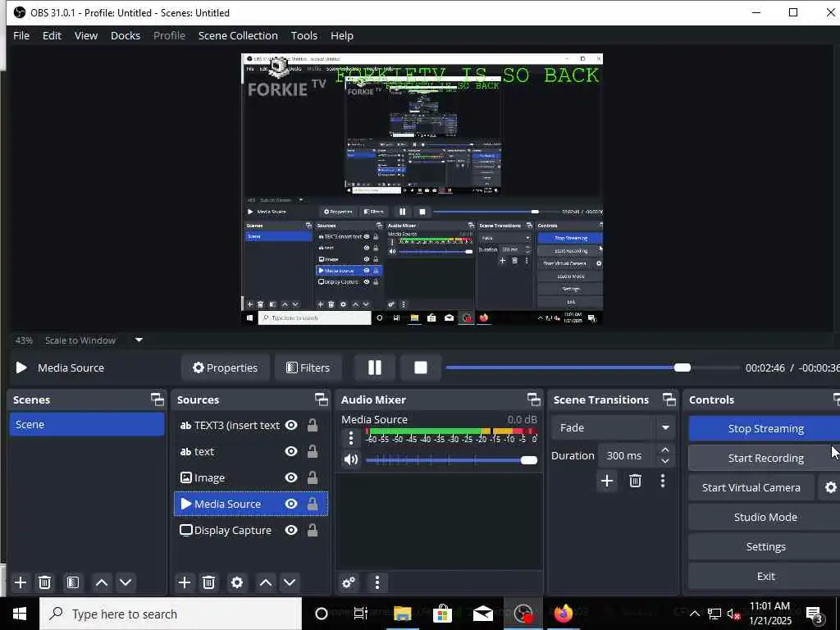840x630 pixels.
Task: Move source up in Sources dock
Action: click(266, 582)
